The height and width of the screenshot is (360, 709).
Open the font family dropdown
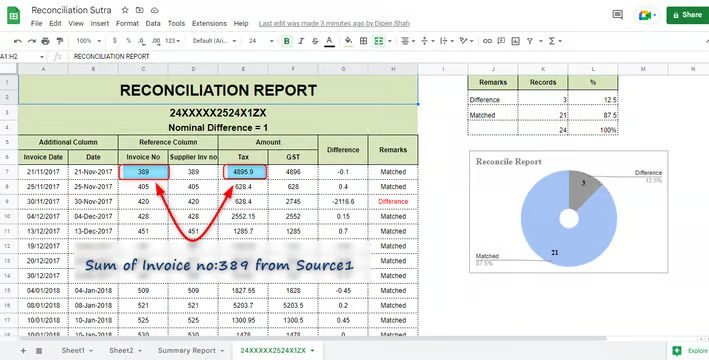coord(214,41)
